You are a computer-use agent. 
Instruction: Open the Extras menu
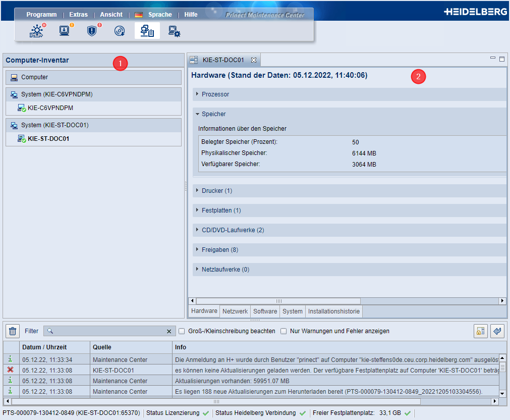point(78,15)
